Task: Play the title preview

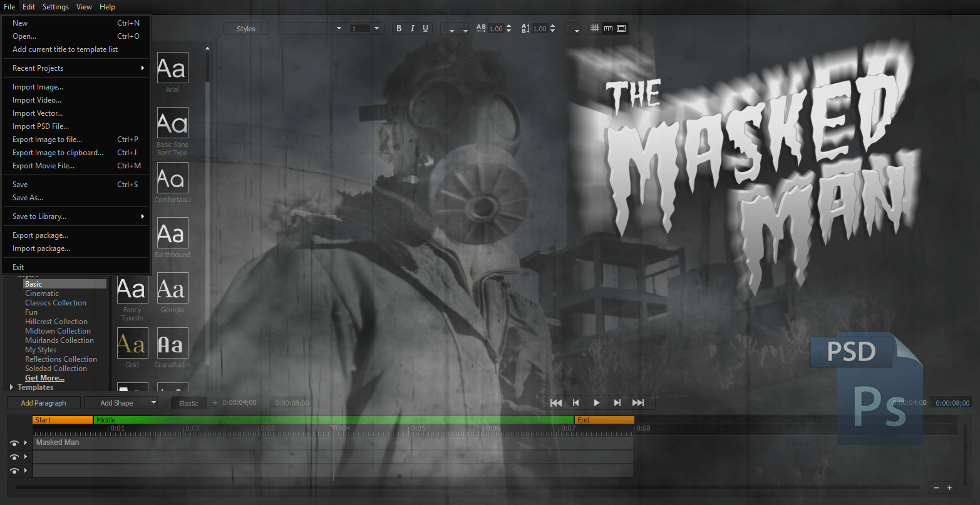Action: pyautogui.click(x=597, y=402)
